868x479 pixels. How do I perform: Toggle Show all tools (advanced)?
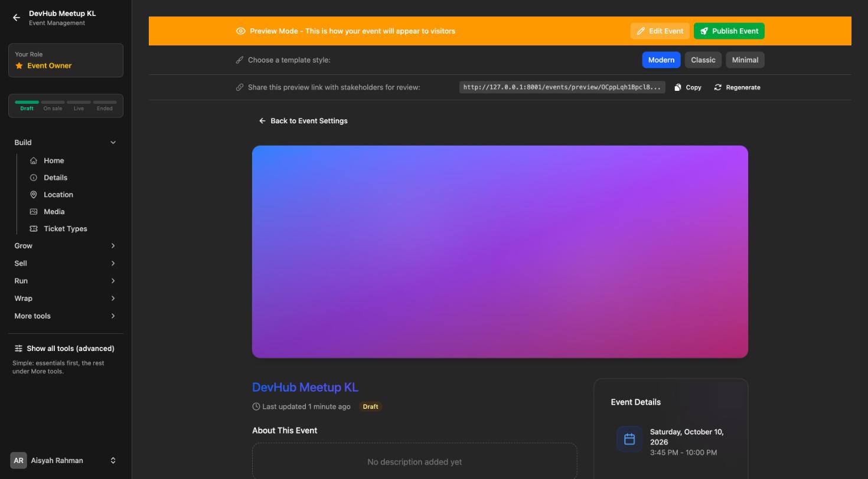(x=65, y=349)
